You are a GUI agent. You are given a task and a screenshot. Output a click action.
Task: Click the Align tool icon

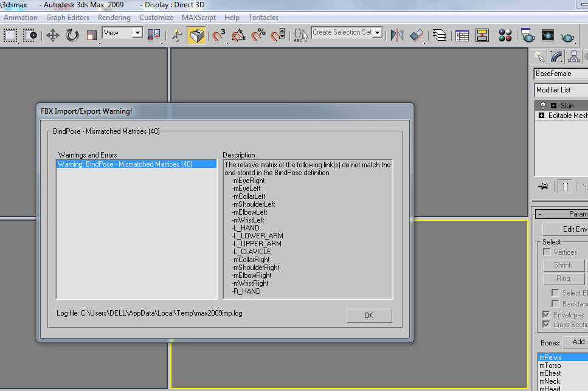point(417,36)
